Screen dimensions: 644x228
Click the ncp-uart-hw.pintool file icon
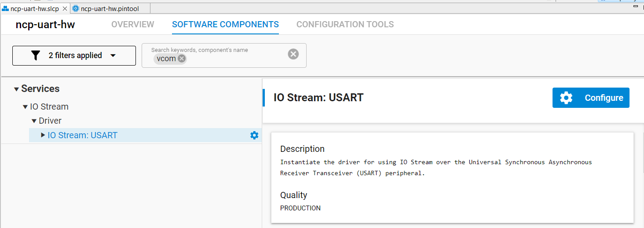coord(76,9)
